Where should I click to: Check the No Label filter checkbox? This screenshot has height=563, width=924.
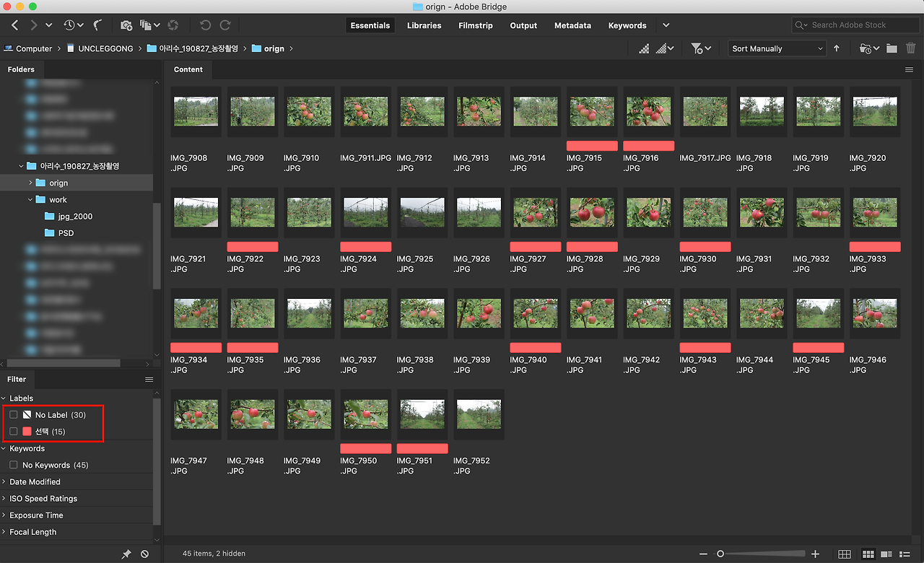[x=14, y=415]
